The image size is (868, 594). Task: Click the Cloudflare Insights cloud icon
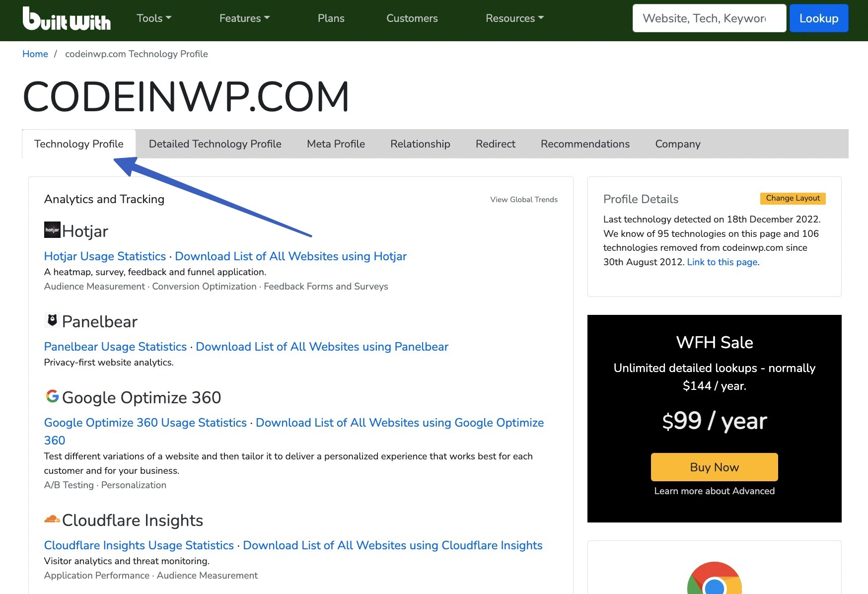tap(52, 519)
